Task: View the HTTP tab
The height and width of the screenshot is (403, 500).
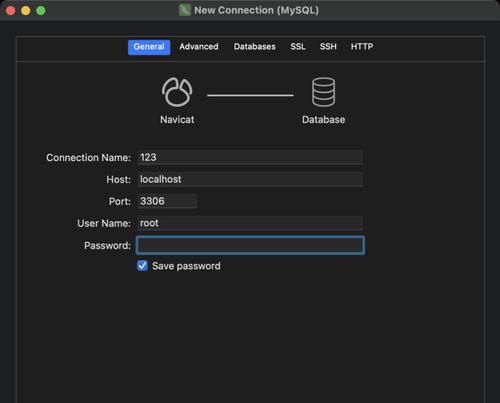Action: [362, 47]
